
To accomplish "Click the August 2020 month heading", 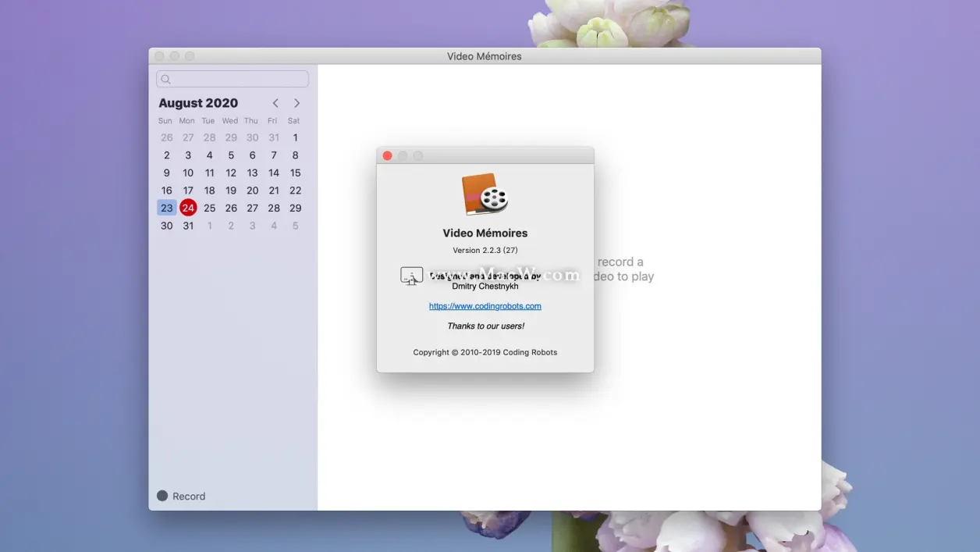I will [x=198, y=103].
